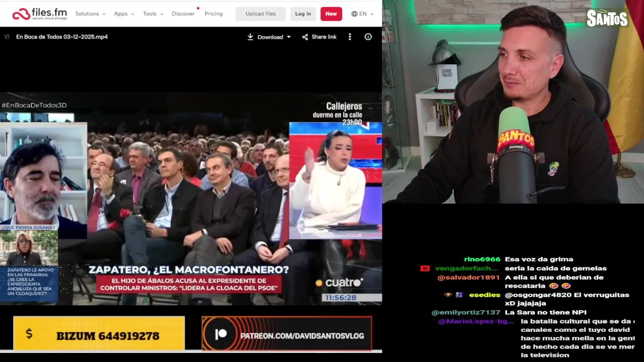Click the chat message 'Esa voz da grima'
This screenshot has height=362, width=644.
coord(539,259)
